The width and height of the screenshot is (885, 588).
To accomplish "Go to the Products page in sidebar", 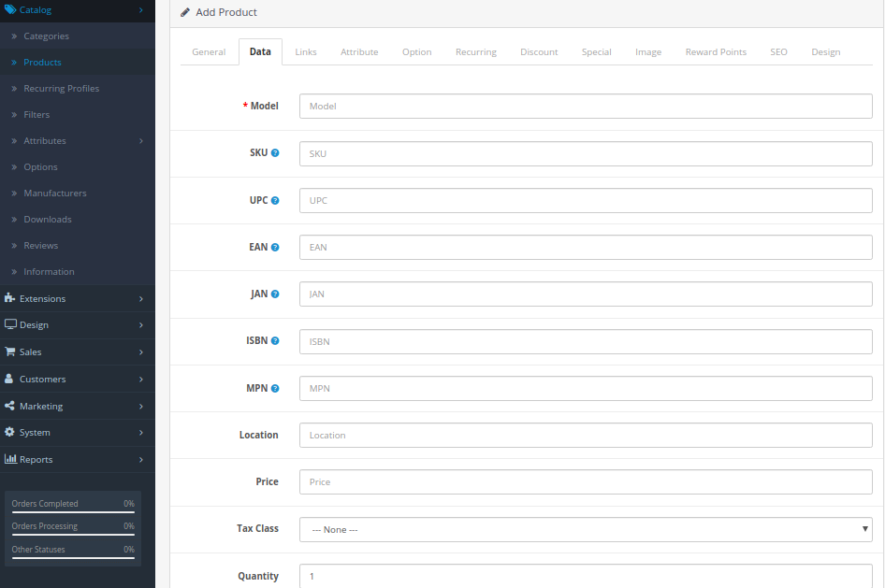I will click(42, 62).
